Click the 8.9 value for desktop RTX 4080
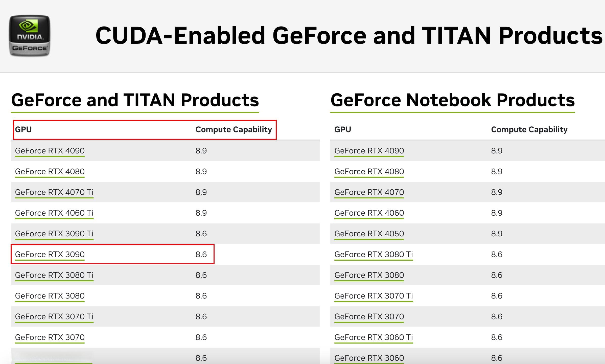605x364 pixels. pyautogui.click(x=201, y=171)
